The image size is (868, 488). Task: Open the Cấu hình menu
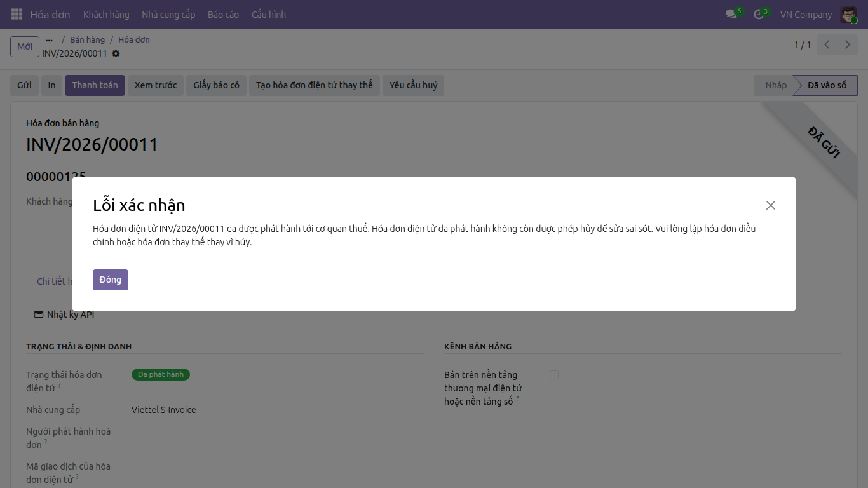click(x=269, y=14)
